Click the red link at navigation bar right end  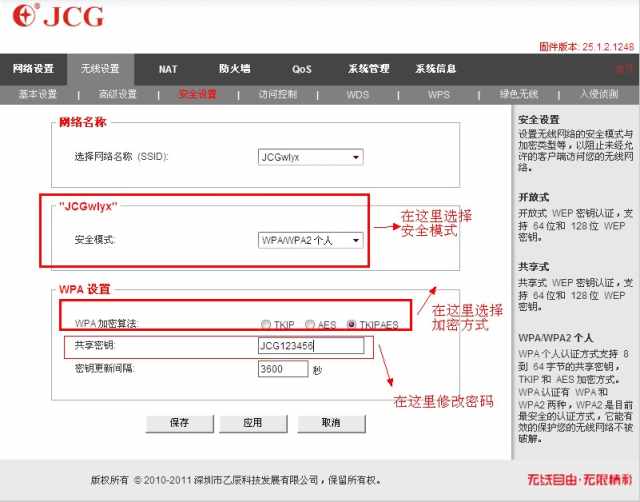click(624, 69)
